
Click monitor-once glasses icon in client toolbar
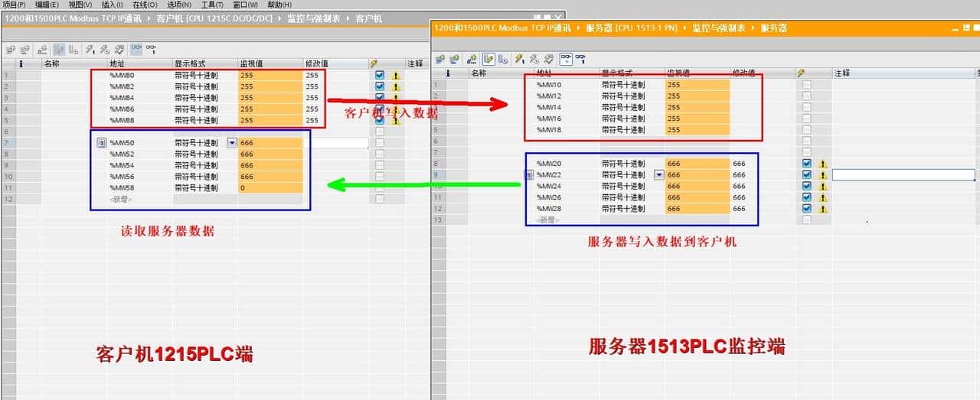(151, 49)
